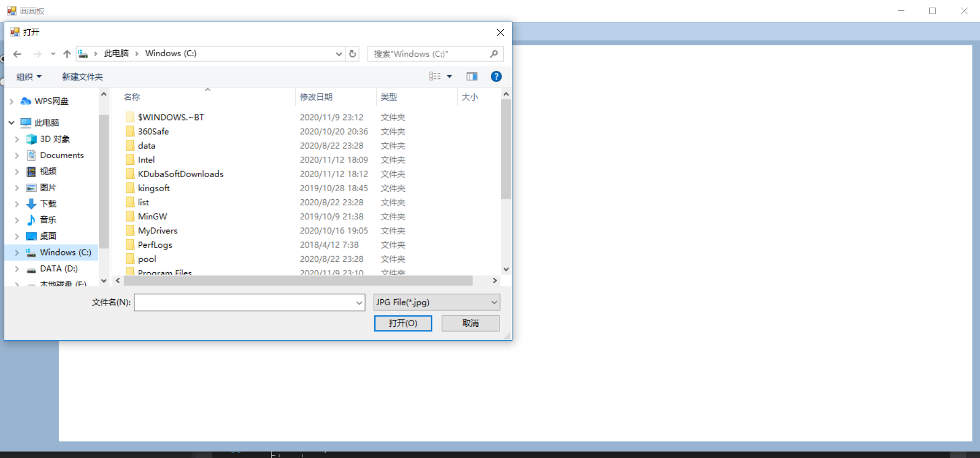Go back using the back arrow
The height and width of the screenshot is (458, 980).
point(17,54)
